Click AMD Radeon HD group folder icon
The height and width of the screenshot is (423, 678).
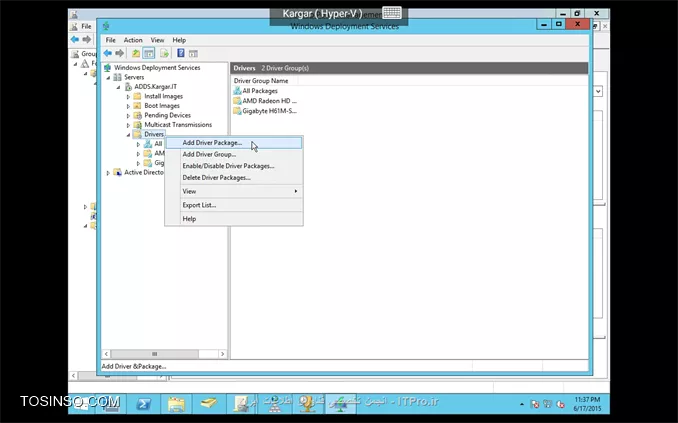point(237,101)
